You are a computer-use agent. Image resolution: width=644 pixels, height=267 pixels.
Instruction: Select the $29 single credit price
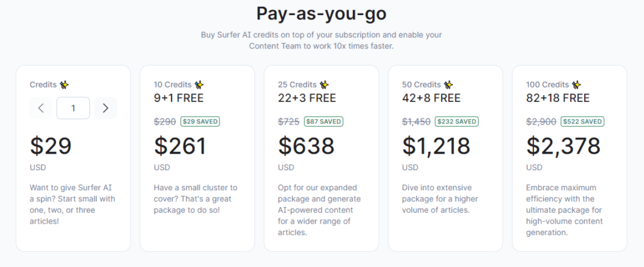click(x=51, y=146)
